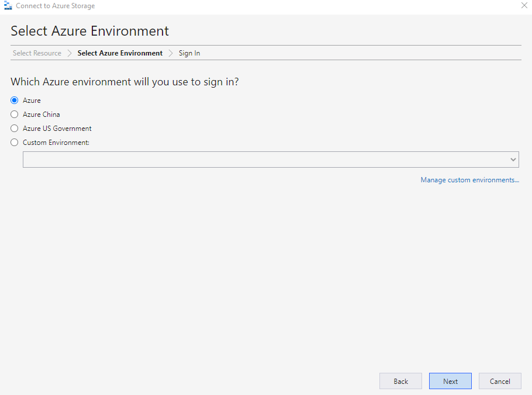Cancel the connection dialog
The image size is (532, 395).
(x=500, y=381)
